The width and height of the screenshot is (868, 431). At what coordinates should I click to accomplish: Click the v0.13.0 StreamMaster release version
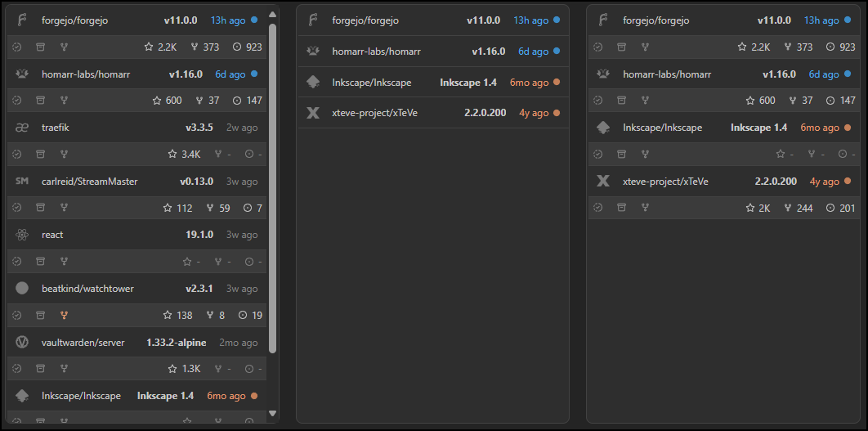click(196, 182)
